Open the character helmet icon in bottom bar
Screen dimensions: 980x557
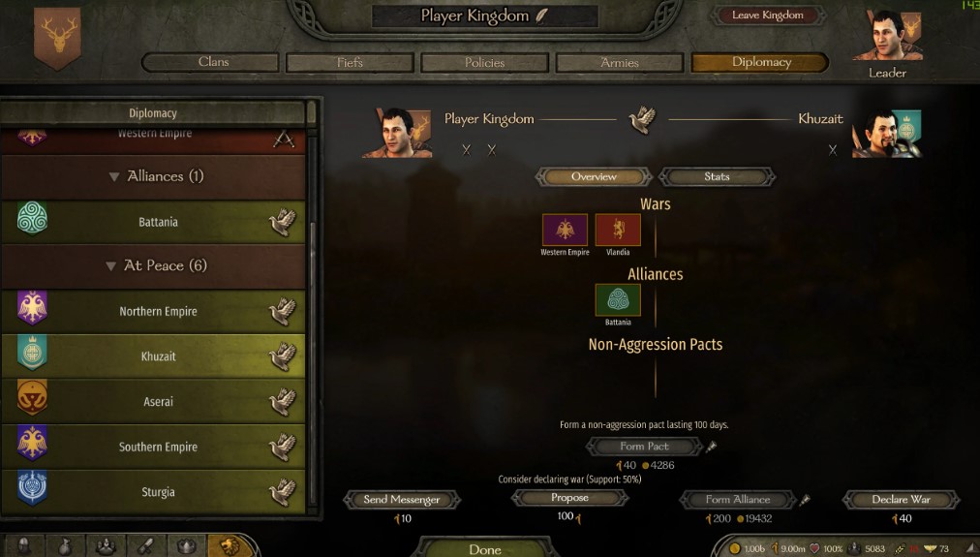pos(24,546)
